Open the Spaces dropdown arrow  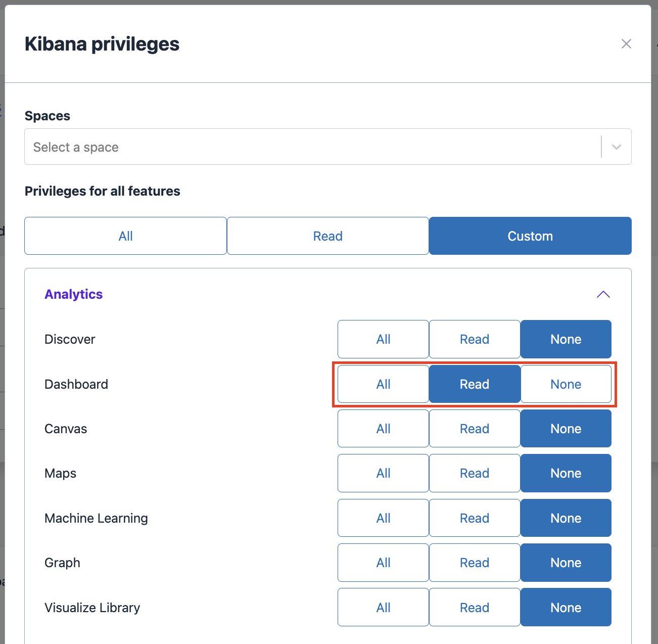click(616, 147)
